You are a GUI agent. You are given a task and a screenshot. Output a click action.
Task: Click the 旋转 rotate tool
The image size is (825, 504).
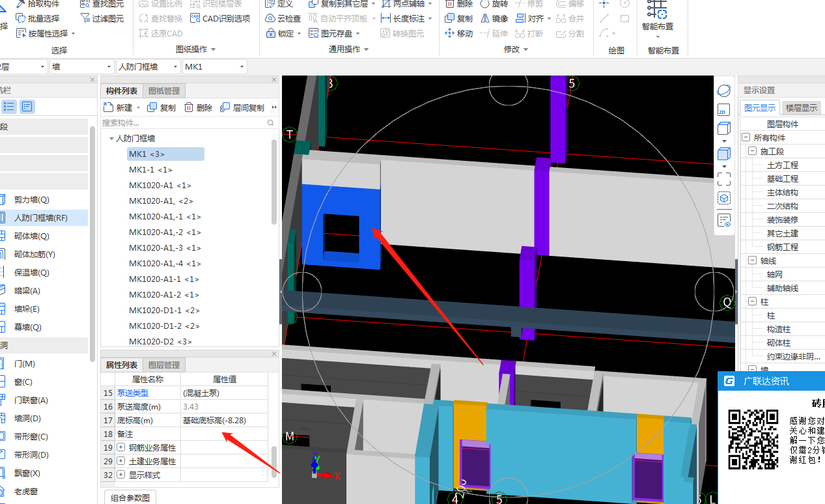(x=494, y=3)
